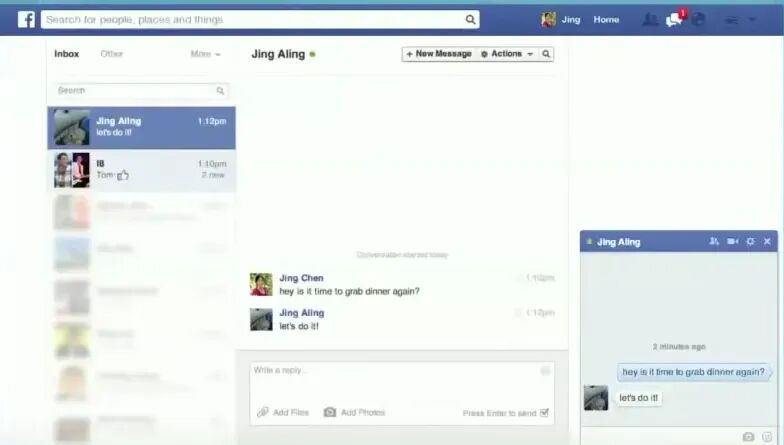Click the Add Photos camera icon
The height and width of the screenshot is (445, 784).
(x=330, y=412)
